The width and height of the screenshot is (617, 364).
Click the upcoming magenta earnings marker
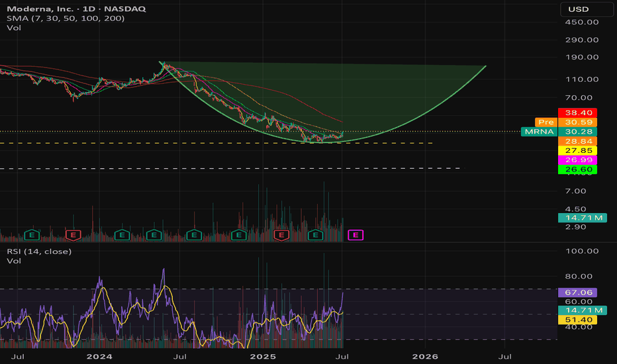click(356, 236)
